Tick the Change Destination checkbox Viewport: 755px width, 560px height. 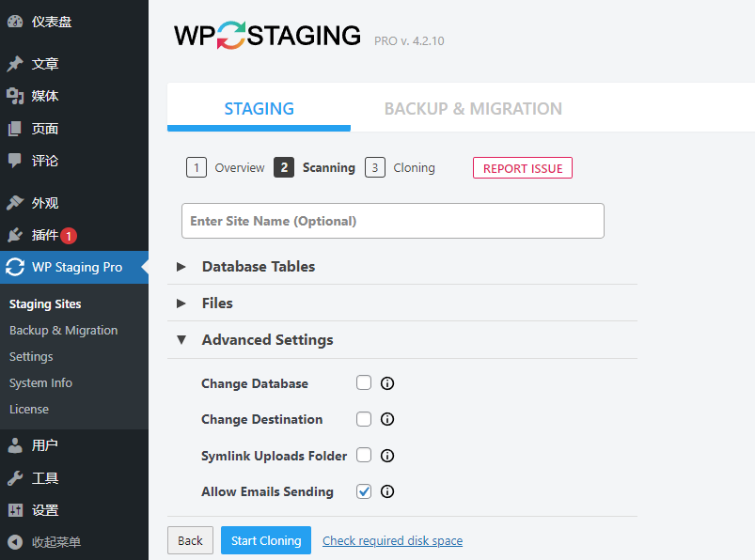(364, 419)
